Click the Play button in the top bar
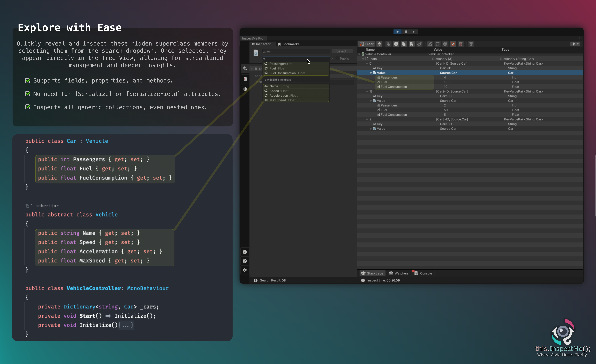Viewport: 596px width, 364px height. click(x=397, y=32)
